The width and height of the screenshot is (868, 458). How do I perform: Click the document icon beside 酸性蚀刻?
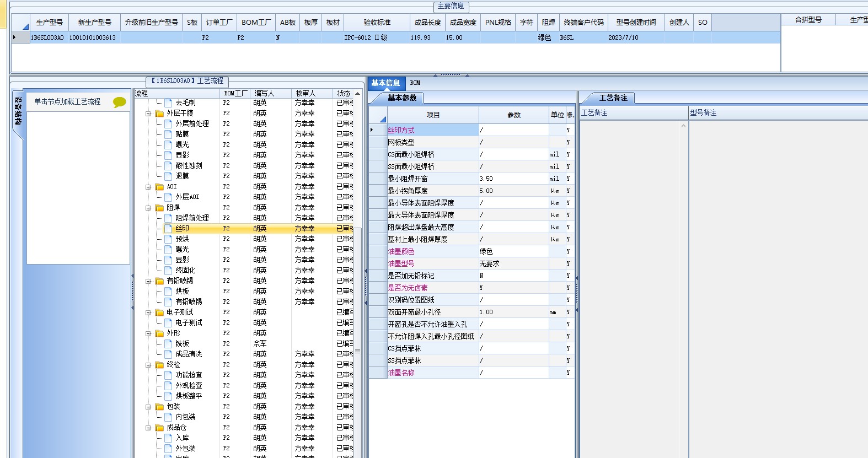(x=168, y=165)
